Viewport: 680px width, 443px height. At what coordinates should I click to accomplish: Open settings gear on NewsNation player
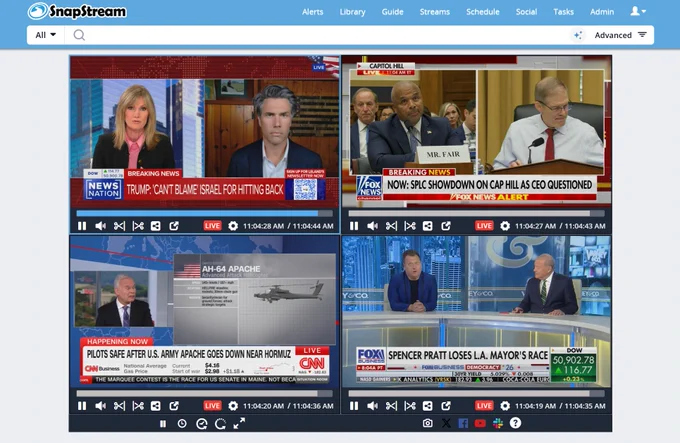click(x=233, y=226)
